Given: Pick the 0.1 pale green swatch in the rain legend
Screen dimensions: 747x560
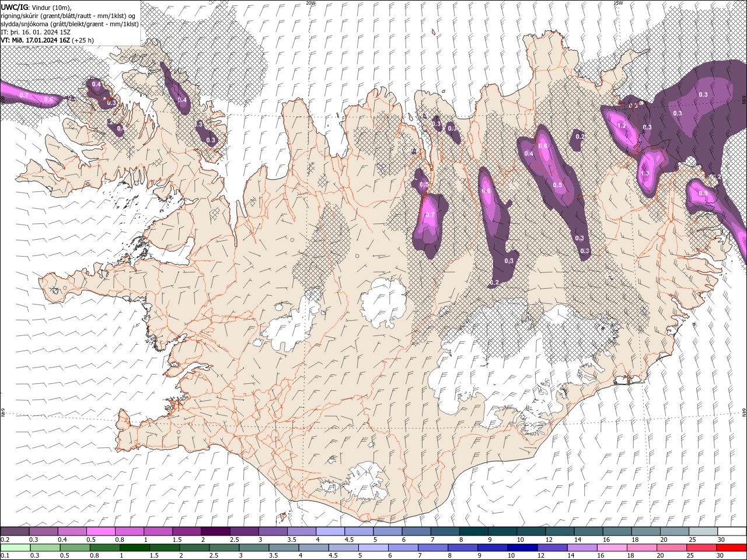Looking at the screenshot, I should pyautogui.click(x=15, y=548).
